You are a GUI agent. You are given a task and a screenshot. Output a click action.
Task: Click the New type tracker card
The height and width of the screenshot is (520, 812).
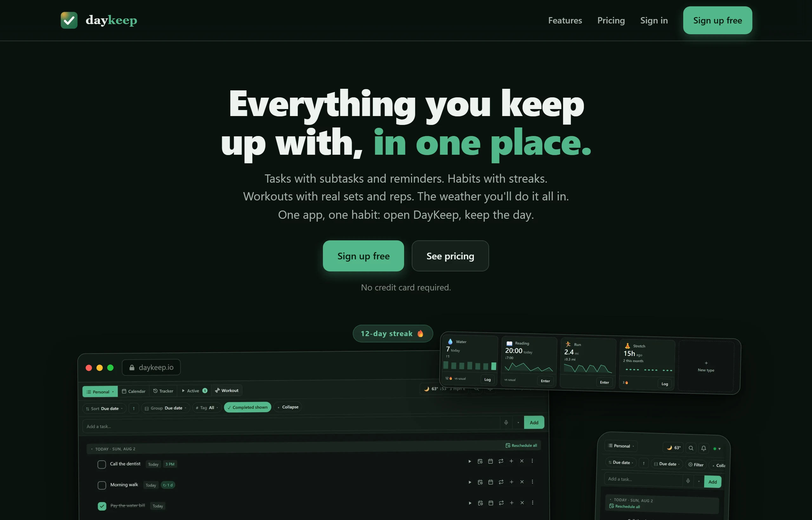pos(706,366)
